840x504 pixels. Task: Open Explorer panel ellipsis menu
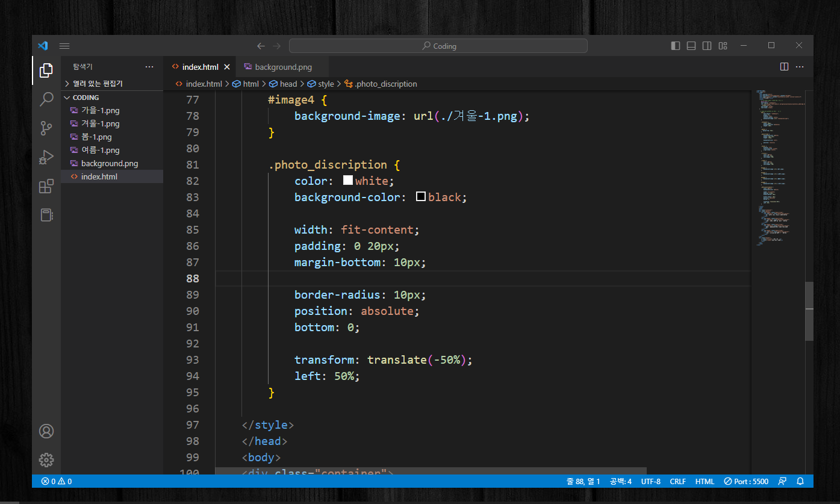[149, 67]
